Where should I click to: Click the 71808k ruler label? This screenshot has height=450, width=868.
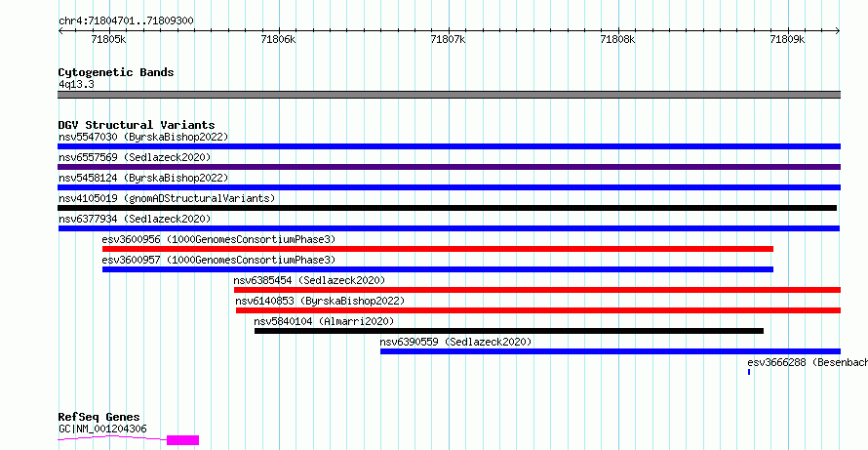click(618, 39)
